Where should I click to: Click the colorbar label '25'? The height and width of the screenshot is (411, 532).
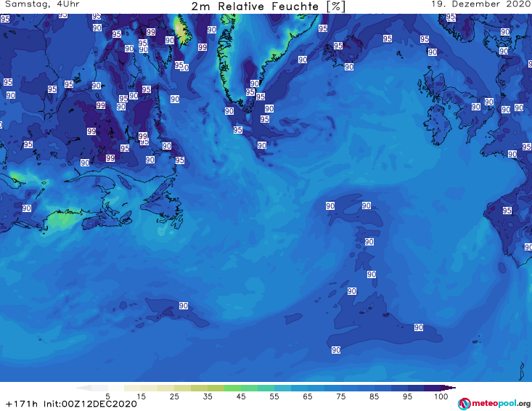click(x=174, y=396)
